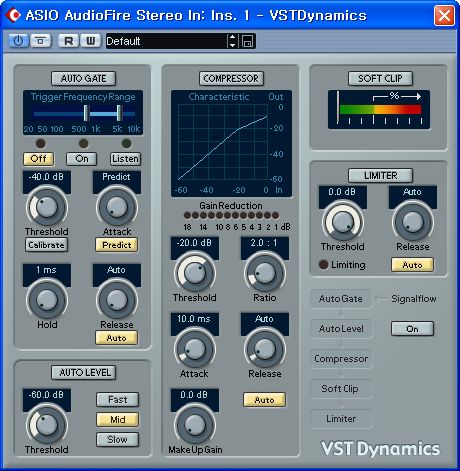Enable the AUTO GATE section

tap(83, 79)
